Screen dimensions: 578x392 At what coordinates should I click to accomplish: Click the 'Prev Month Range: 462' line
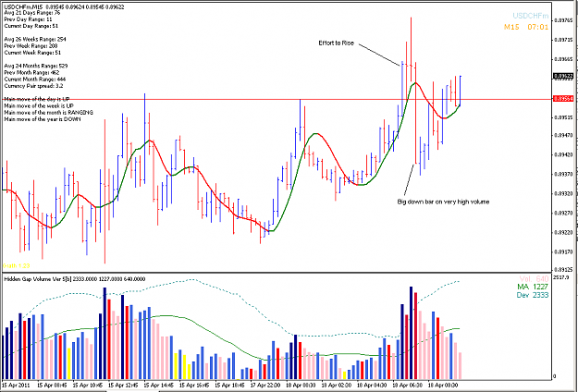(x=31, y=72)
